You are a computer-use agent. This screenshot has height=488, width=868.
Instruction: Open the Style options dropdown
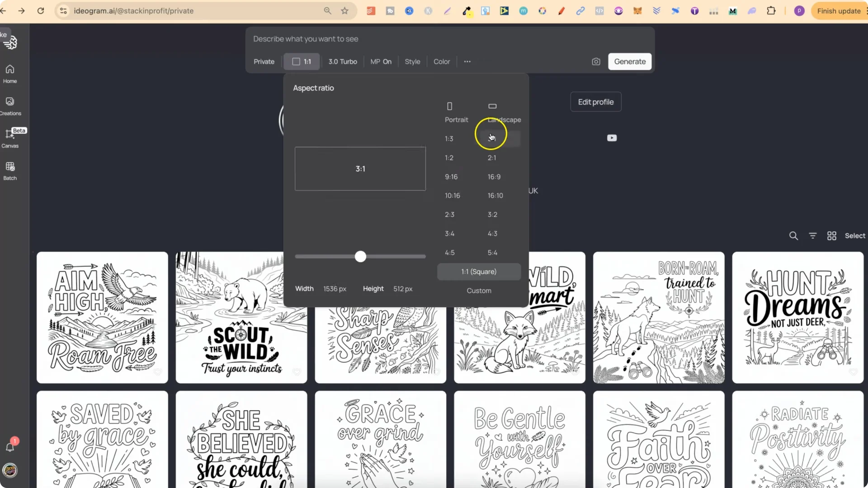(412, 61)
